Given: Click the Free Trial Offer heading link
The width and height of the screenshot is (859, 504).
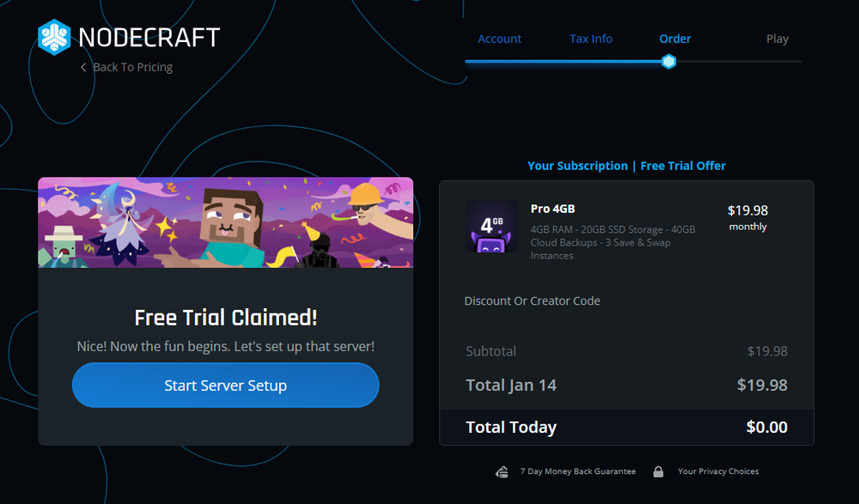Looking at the screenshot, I should point(683,165).
